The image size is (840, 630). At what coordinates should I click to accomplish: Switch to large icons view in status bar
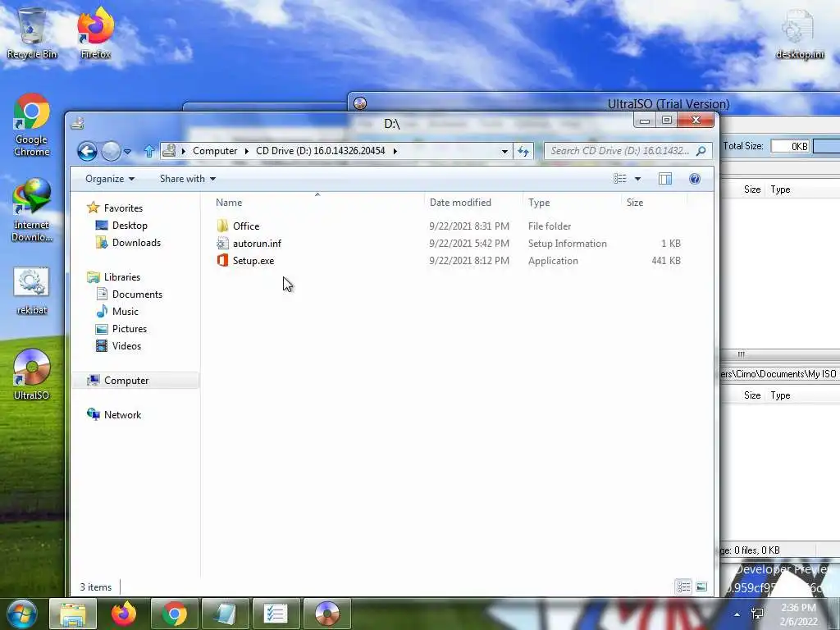pos(701,587)
